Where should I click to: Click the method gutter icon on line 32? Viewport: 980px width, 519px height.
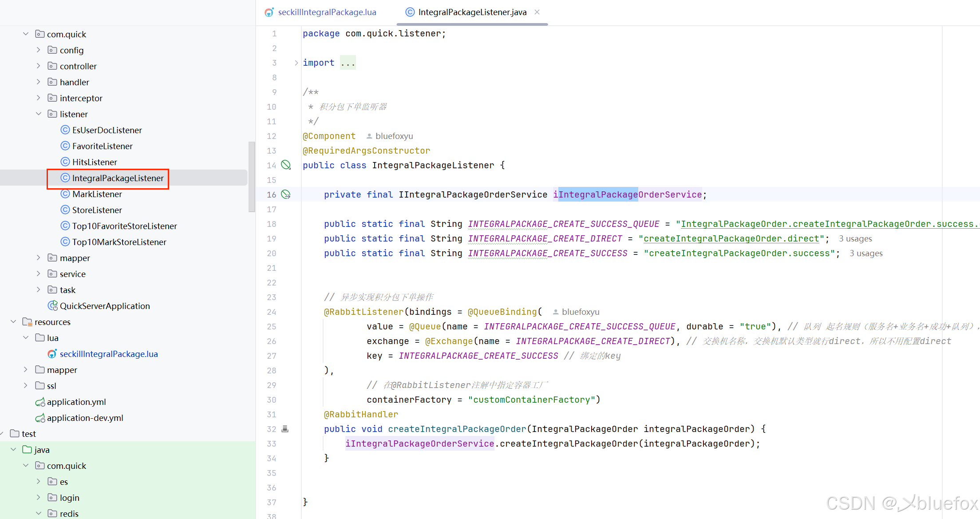click(285, 429)
